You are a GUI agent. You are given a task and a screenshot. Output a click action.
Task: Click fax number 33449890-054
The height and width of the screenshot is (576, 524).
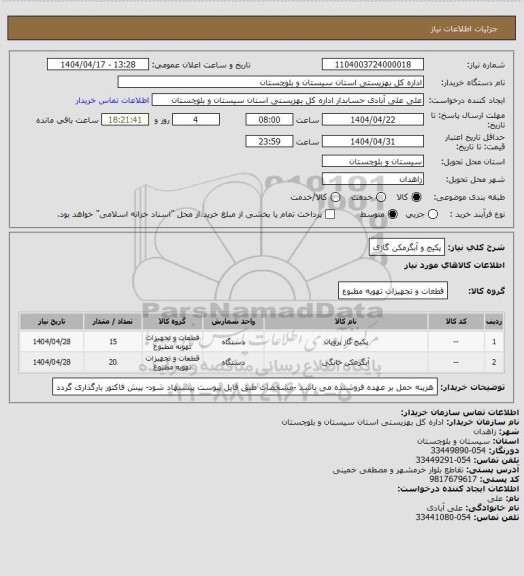[x=458, y=450]
